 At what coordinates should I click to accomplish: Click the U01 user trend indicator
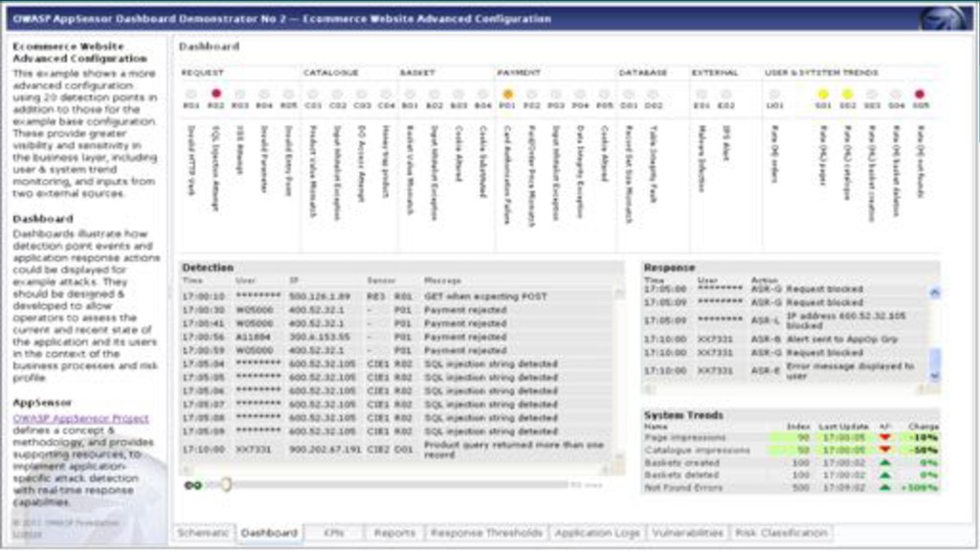pyautogui.click(x=774, y=94)
